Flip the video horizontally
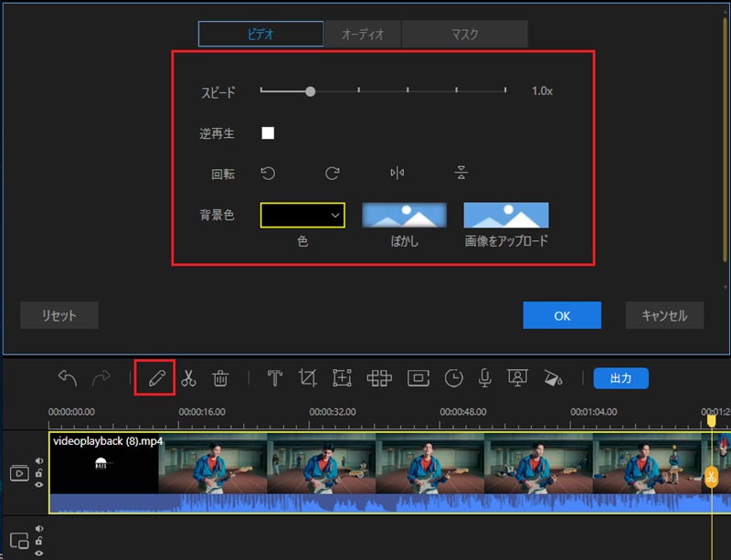Screen dimensions: 731x560 tap(397, 174)
